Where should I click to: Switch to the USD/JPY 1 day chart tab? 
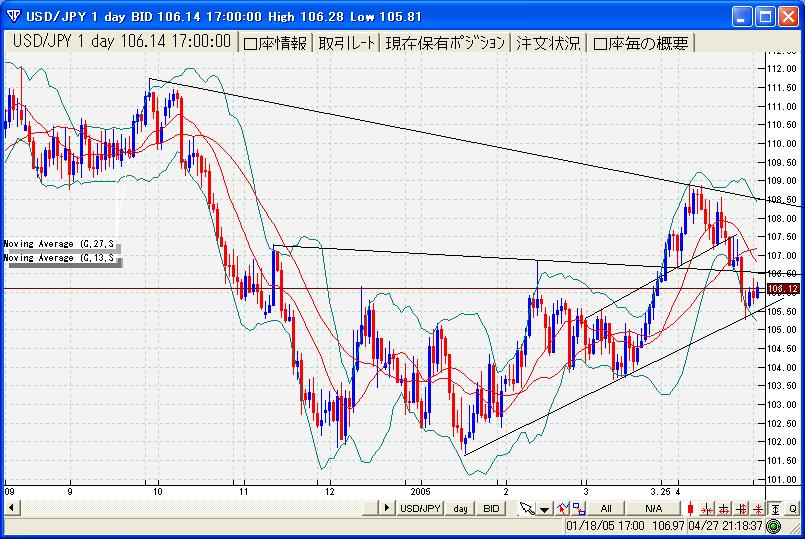(121, 42)
